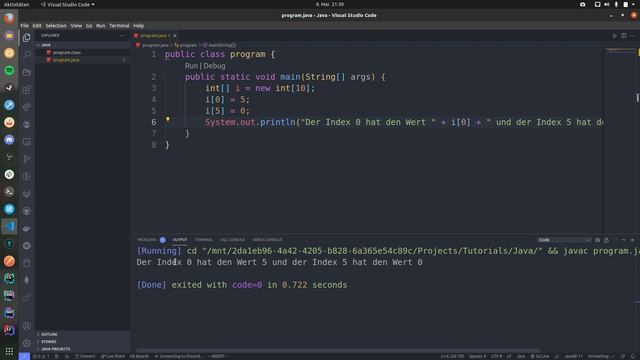640x360 pixels.
Task: Open the Visual Studio Code app menu in top bar
Action: click(x=67, y=4)
